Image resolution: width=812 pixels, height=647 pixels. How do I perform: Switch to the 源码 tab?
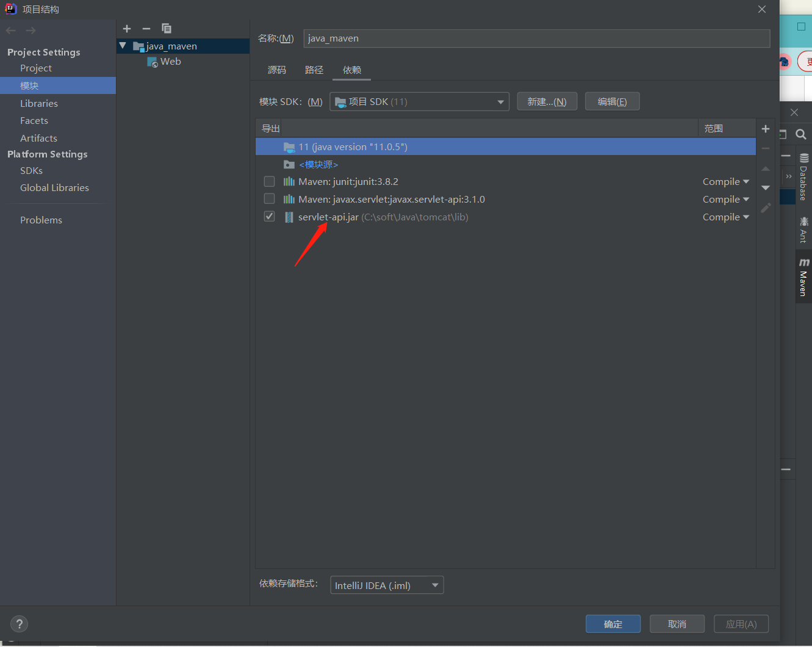coord(277,70)
